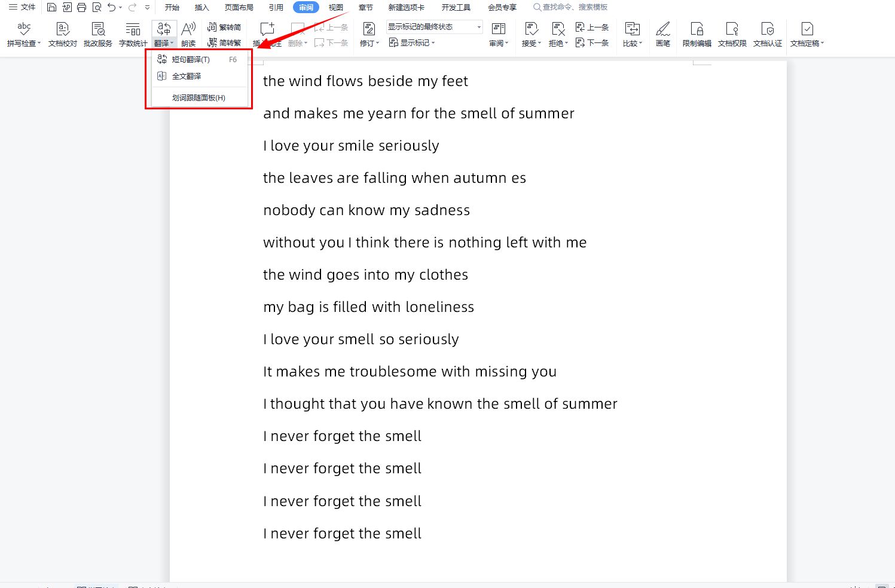Open 批改服务 correction service
Viewport: 895px width, 588px height.
(x=98, y=34)
